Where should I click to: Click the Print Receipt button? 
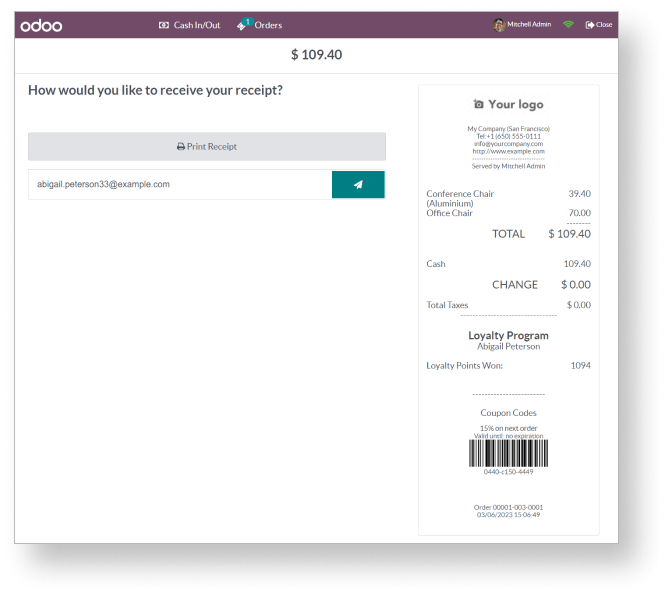tap(207, 146)
